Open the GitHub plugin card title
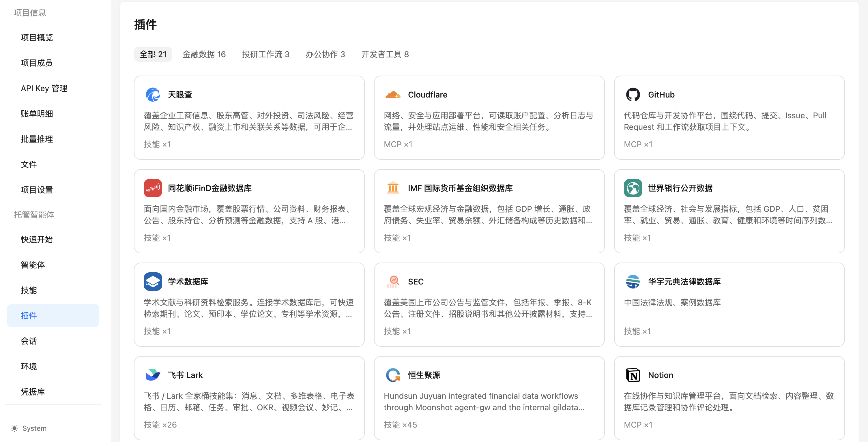868x442 pixels. tap(661, 95)
